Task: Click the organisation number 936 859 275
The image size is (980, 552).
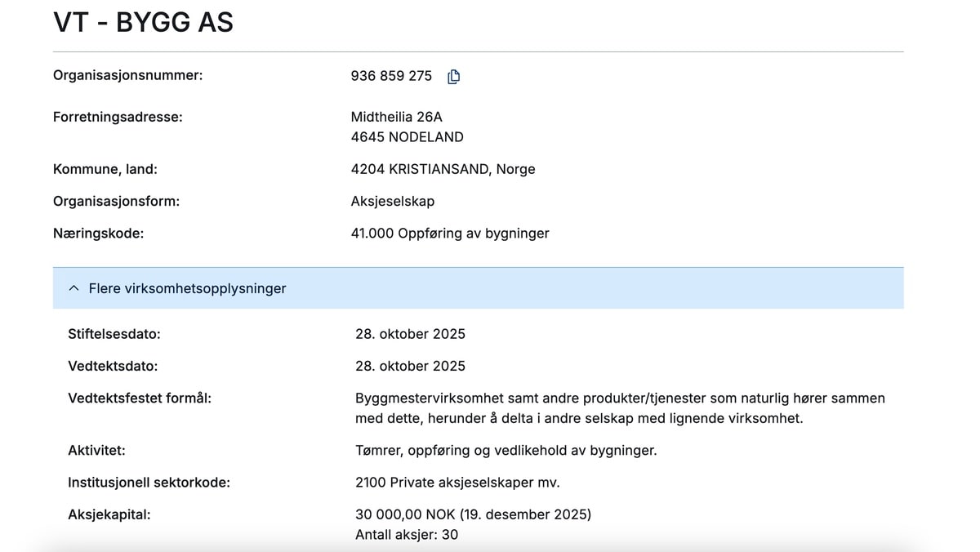Action: 391,75
